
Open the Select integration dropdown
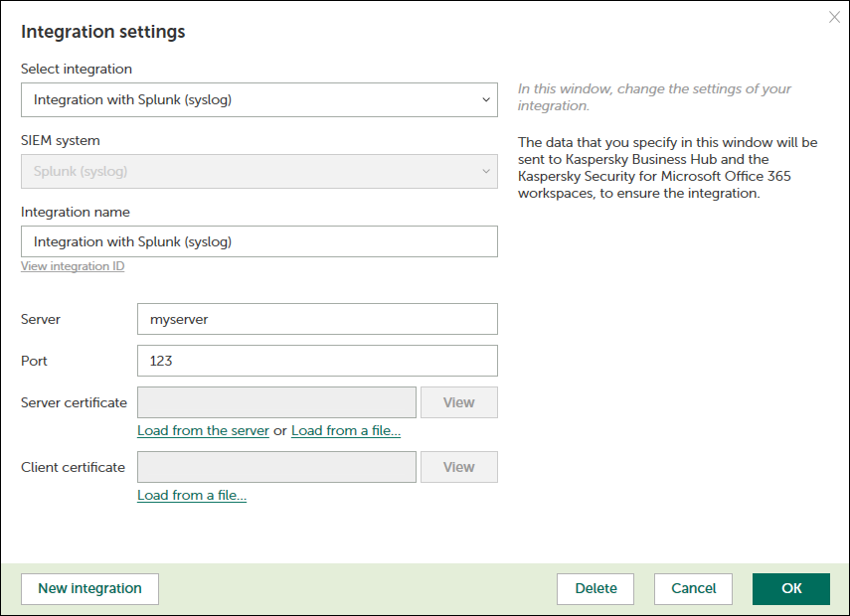point(258,99)
